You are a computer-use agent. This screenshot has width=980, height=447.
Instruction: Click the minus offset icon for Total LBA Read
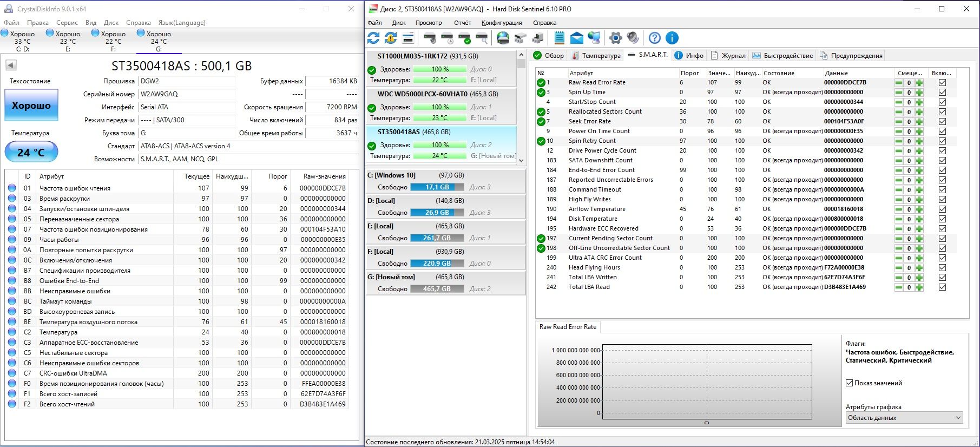pyautogui.click(x=899, y=287)
